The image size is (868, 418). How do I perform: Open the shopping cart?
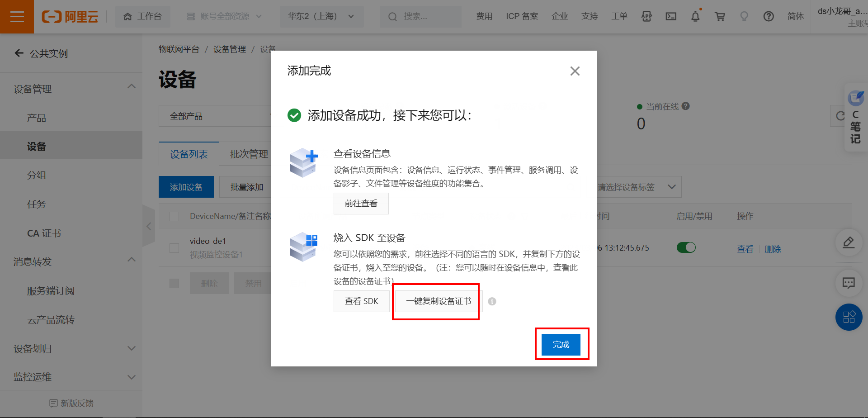coord(720,17)
